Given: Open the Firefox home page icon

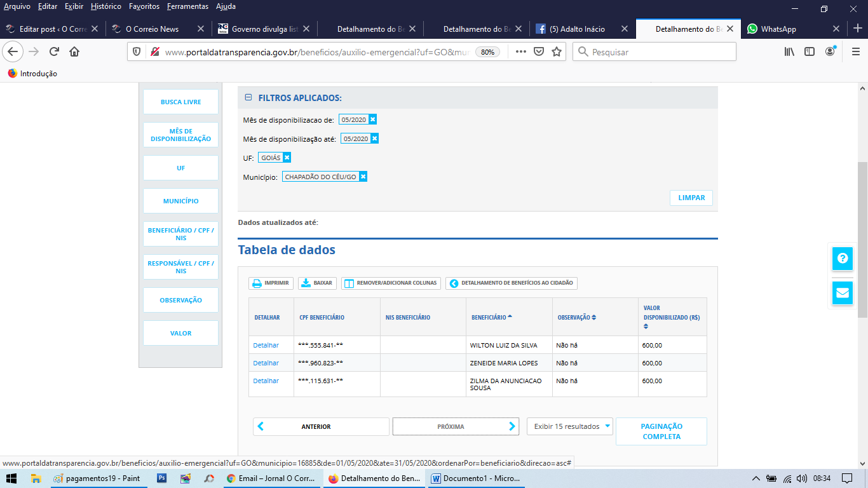Looking at the screenshot, I should click(74, 52).
